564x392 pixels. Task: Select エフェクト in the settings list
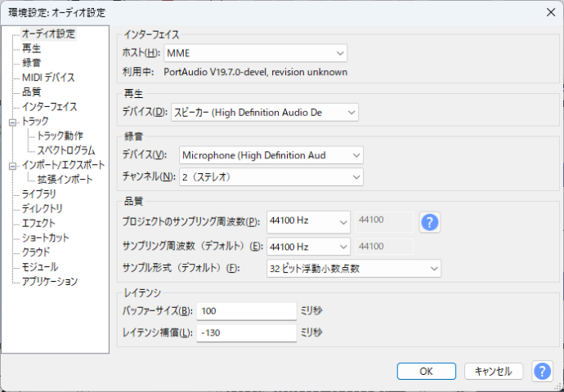(38, 223)
